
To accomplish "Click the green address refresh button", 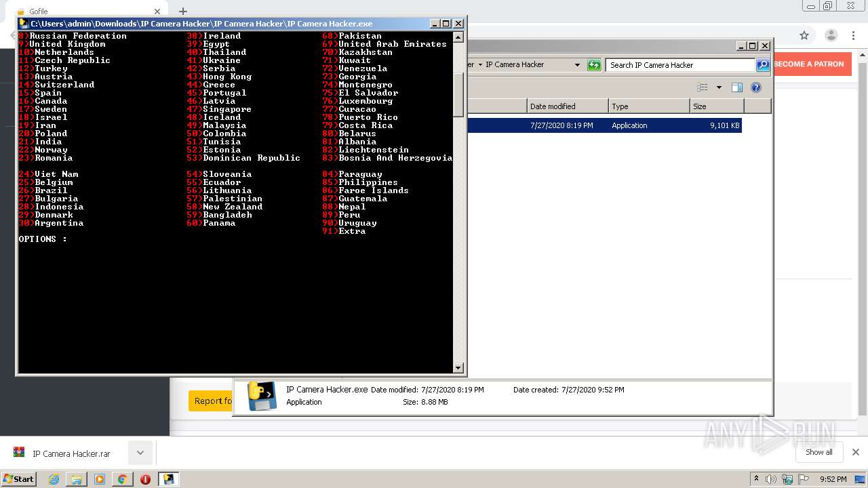I will (594, 65).
